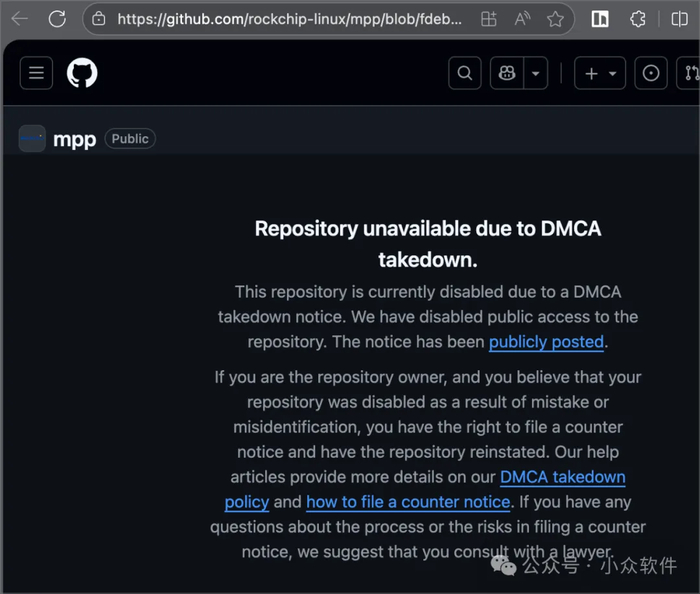Viewport: 700px width, 594px height.
Task: Select the Public visibility badge
Action: click(130, 139)
